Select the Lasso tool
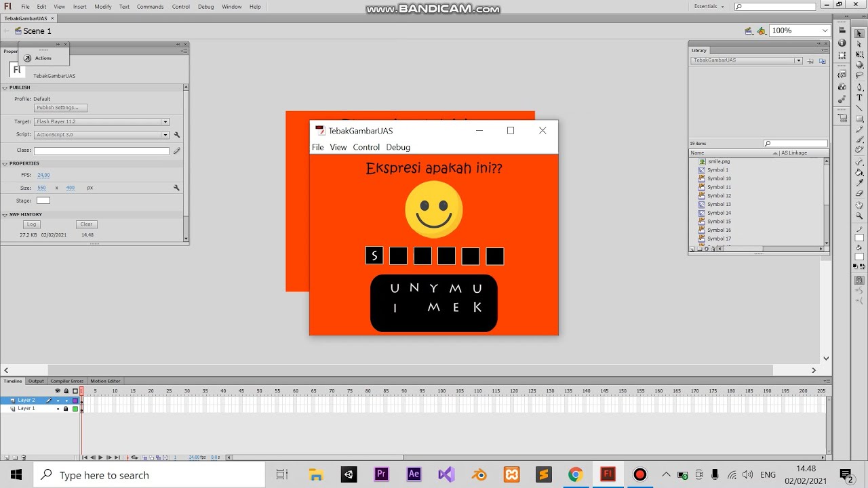 (859, 75)
